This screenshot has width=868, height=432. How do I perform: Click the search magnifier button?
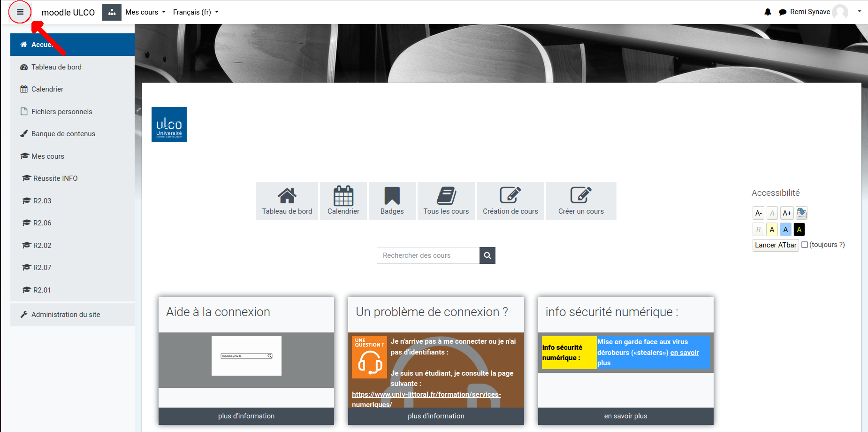pos(487,255)
